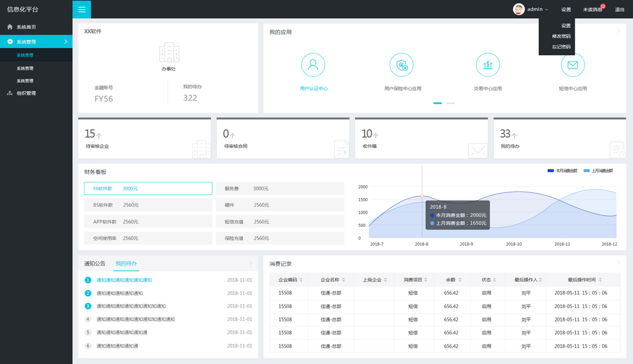Click the gear icon for 系统管理
Screen dimensions: 633x364
coord(10,41)
